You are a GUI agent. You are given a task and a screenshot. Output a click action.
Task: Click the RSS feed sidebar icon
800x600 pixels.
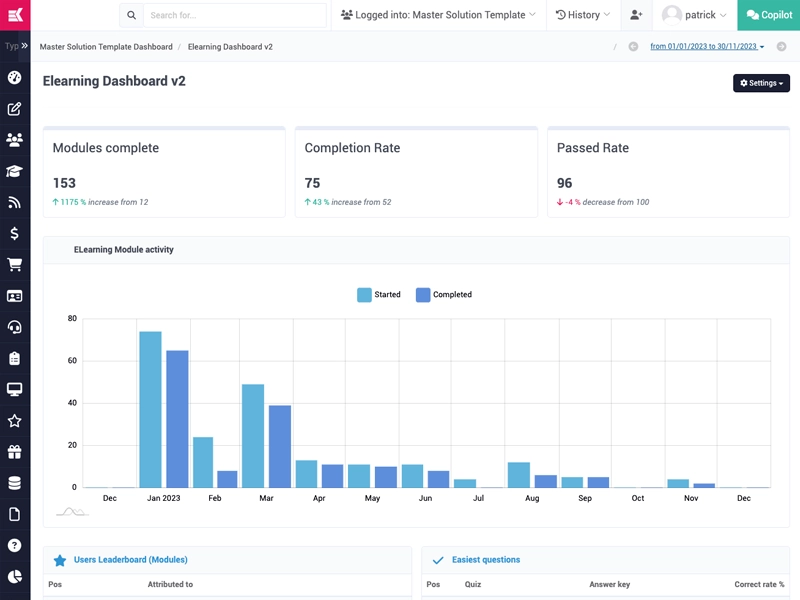[x=14, y=202]
